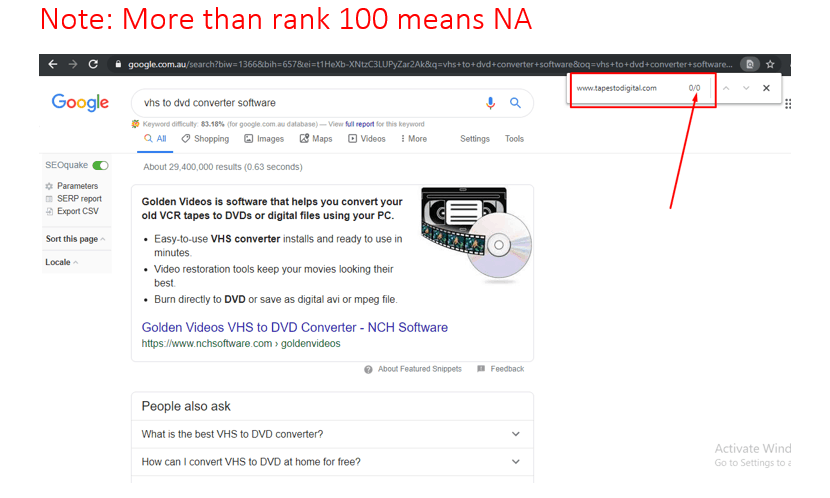Open the Golden Videos VHS disc thumbnail
The image size is (830, 498).
476,233
